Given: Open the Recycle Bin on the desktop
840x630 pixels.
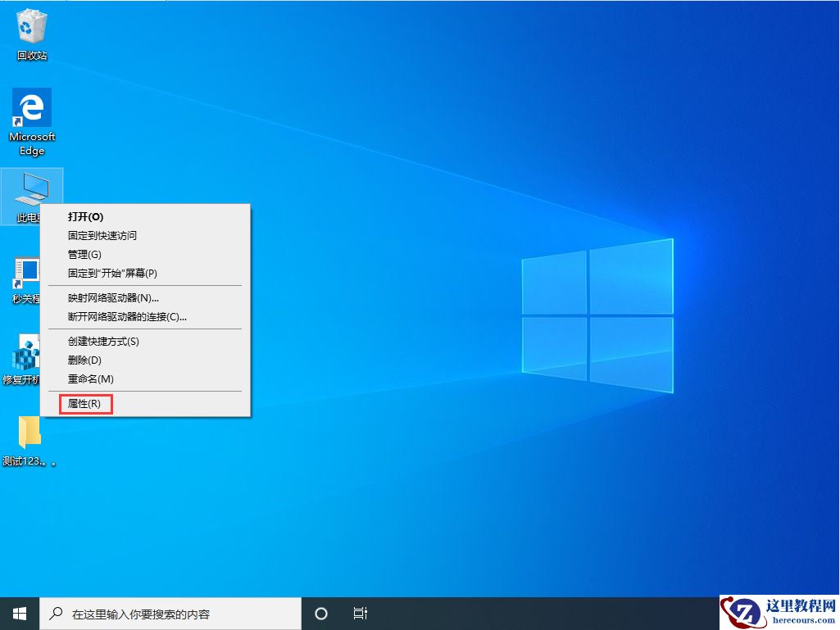Looking at the screenshot, I should [x=31, y=31].
